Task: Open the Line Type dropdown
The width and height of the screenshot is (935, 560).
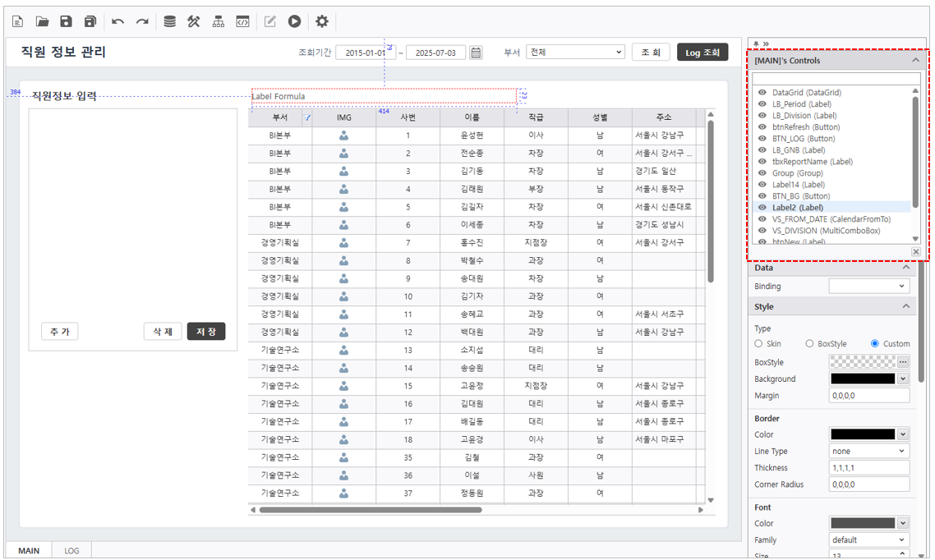Action: (868, 451)
